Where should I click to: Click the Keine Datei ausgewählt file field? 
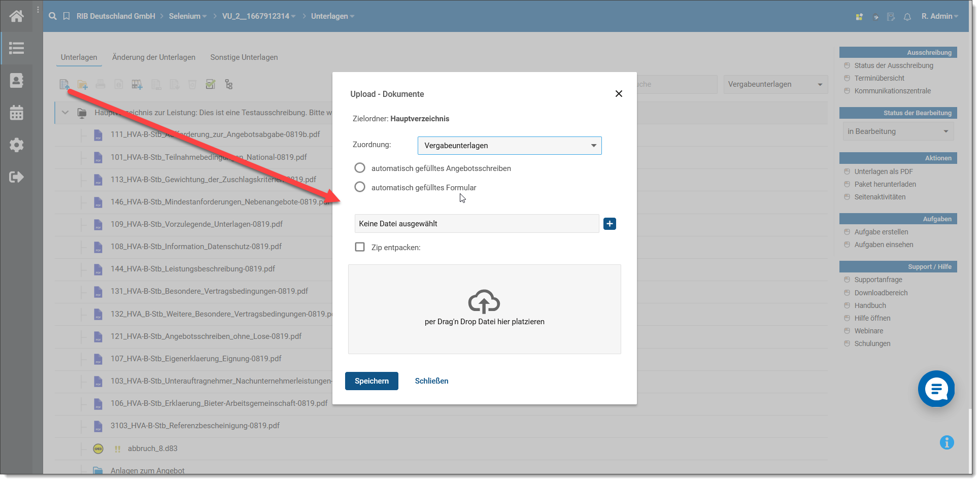(x=477, y=224)
